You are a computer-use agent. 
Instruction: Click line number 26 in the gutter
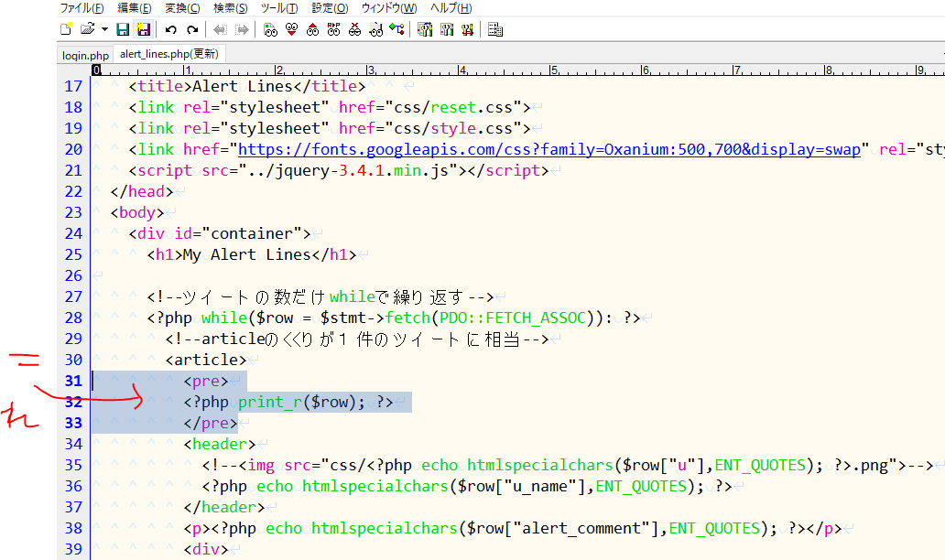tap(73, 275)
